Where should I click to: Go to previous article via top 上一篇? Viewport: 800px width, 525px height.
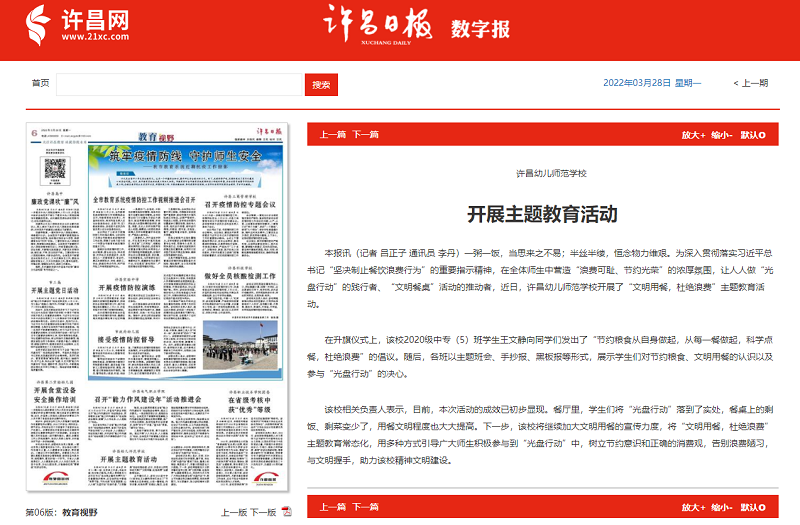coord(332,134)
